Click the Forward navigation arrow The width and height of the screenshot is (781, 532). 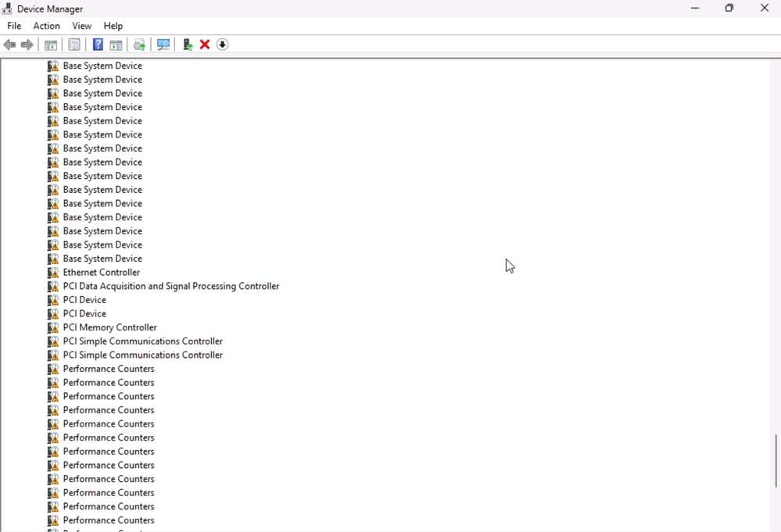pos(28,45)
